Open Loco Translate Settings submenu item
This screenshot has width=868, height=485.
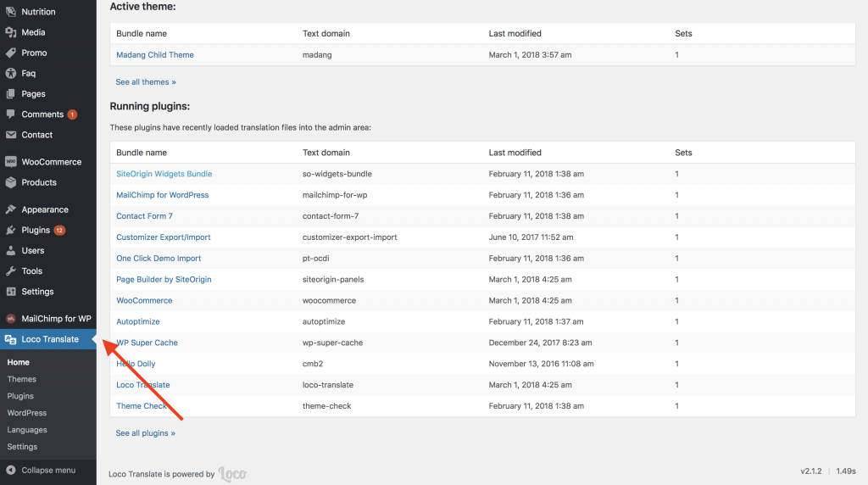pyautogui.click(x=22, y=447)
